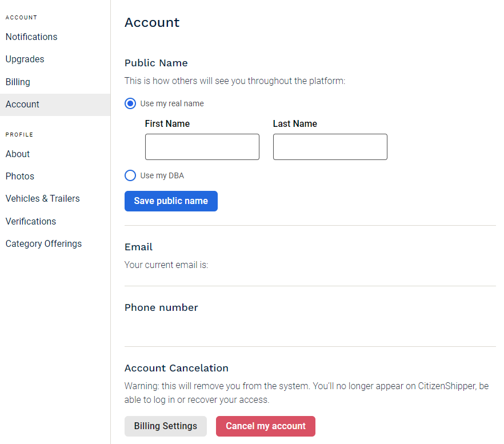The width and height of the screenshot is (504, 444).
Task: Go to the Photos profile page
Action: coord(20,176)
